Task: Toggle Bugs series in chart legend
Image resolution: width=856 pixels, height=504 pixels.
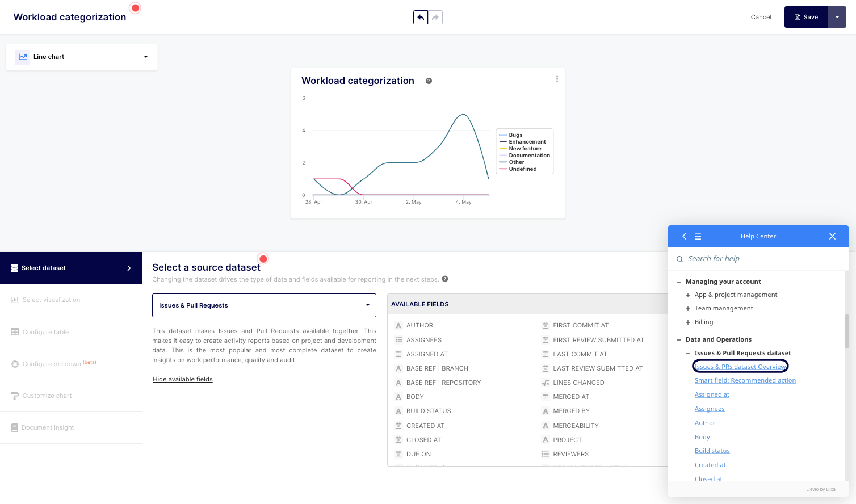Action: point(515,135)
